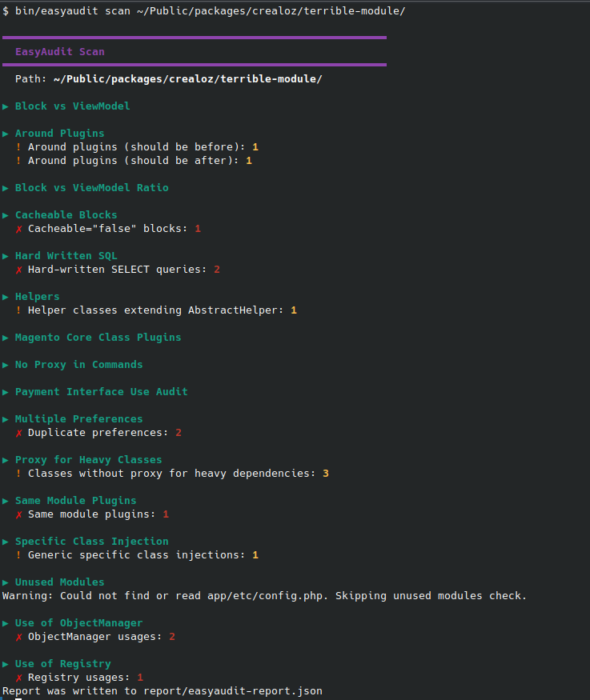Click the 'Cacheable Blocks' heading
This screenshot has width=590, height=700.
tap(66, 215)
